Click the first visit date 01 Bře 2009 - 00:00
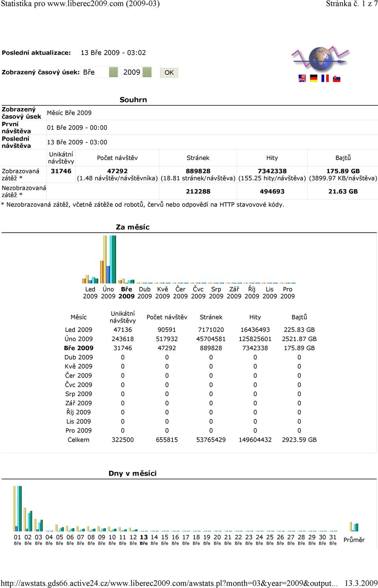The image size is (378, 588). (77, 127)
